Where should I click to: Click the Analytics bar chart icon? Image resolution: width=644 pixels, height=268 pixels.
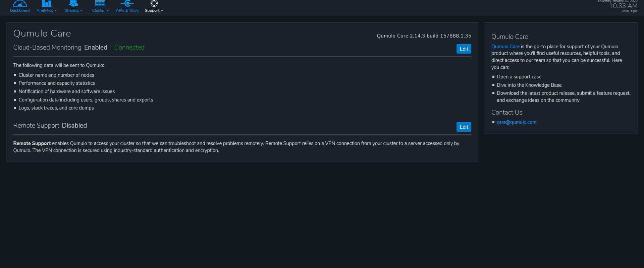(46, 3)
